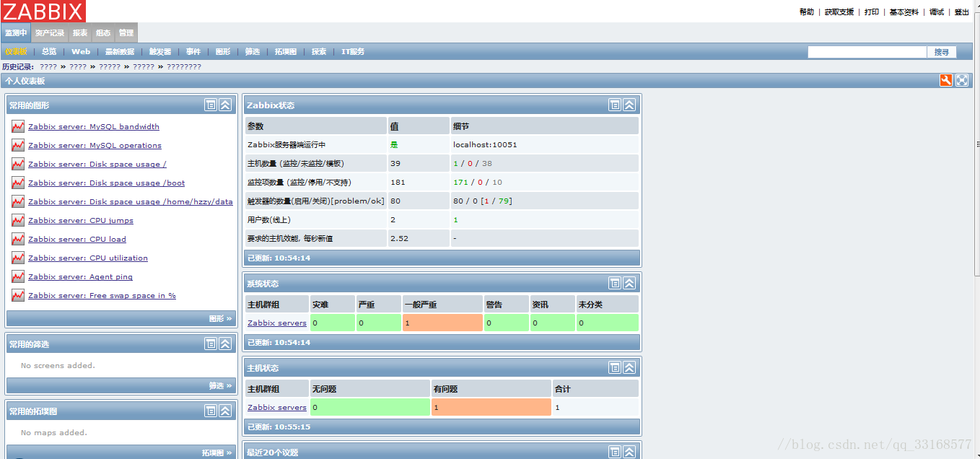
Task: Switch to the 资产记录 main tab
Action: click(x=50, y=32)
